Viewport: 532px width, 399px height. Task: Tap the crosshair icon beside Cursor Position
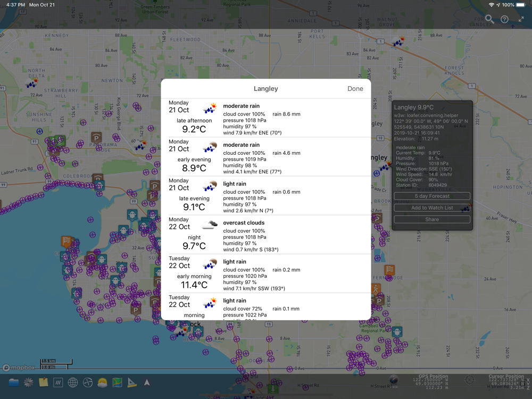(469, 379)
